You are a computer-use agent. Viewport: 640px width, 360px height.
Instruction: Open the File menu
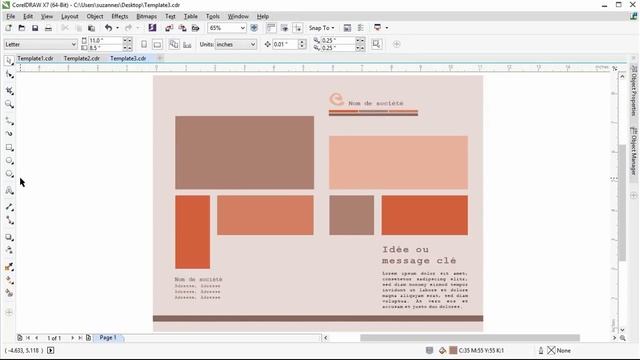click(11, 16)
